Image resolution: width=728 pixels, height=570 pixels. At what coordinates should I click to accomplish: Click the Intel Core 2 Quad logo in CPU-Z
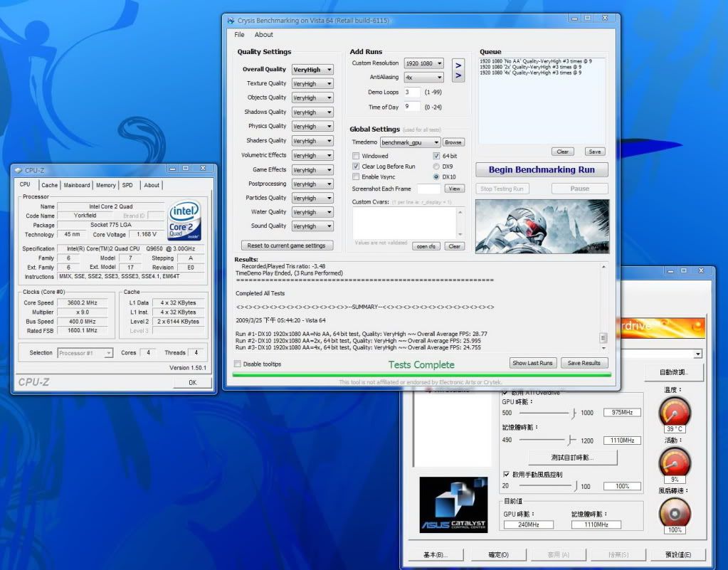[184, 220]
